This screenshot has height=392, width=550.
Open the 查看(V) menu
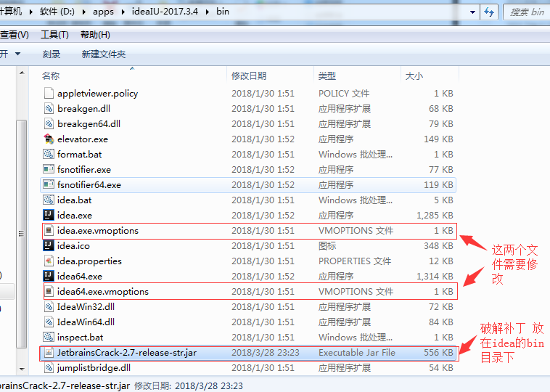15,35
